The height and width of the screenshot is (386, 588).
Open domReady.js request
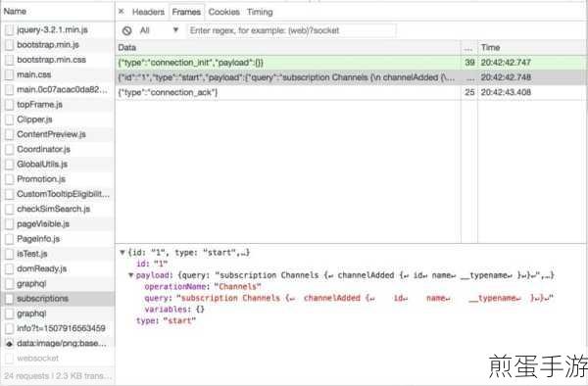click(58, 269)
